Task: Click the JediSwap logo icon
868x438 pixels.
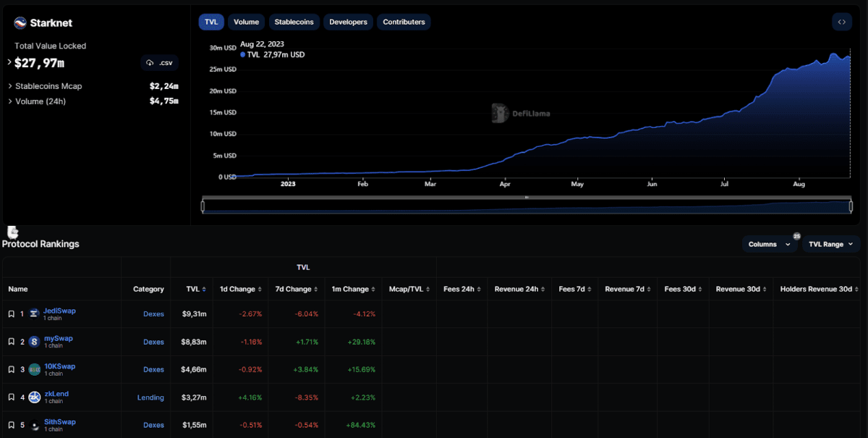Action: [34, 313]
